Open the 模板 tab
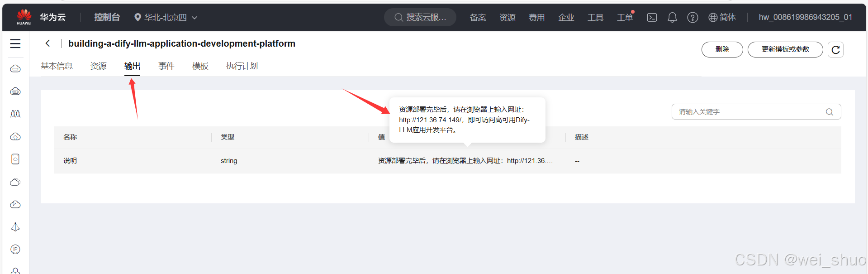 click(x=200, y=66)
